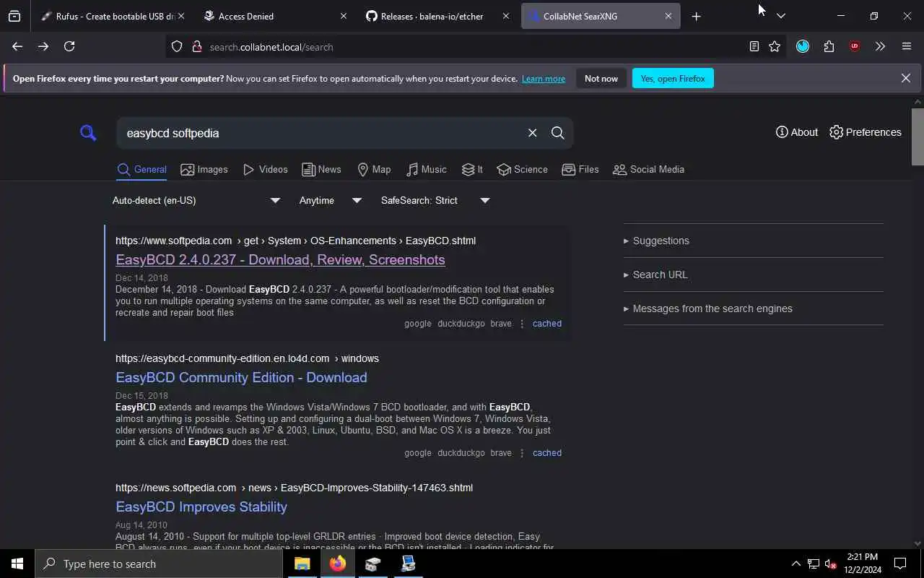
Task: Open SearXNG Preferences
Action: (x=866, y=132)
